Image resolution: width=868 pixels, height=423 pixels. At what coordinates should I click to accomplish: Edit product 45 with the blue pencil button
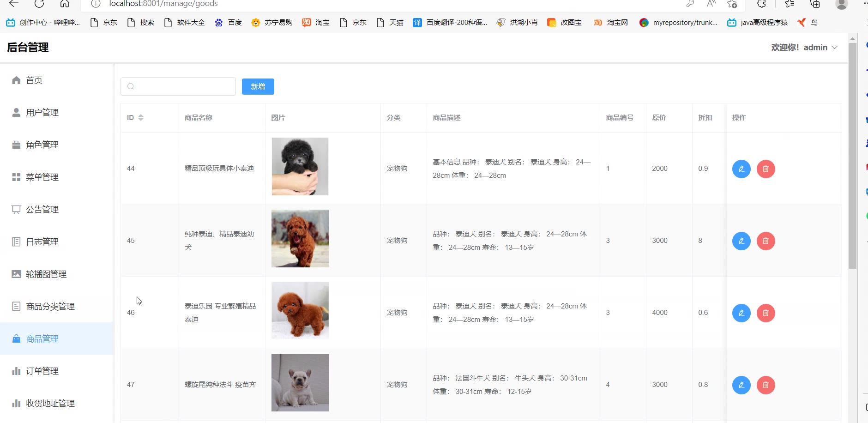click(741, 241)
